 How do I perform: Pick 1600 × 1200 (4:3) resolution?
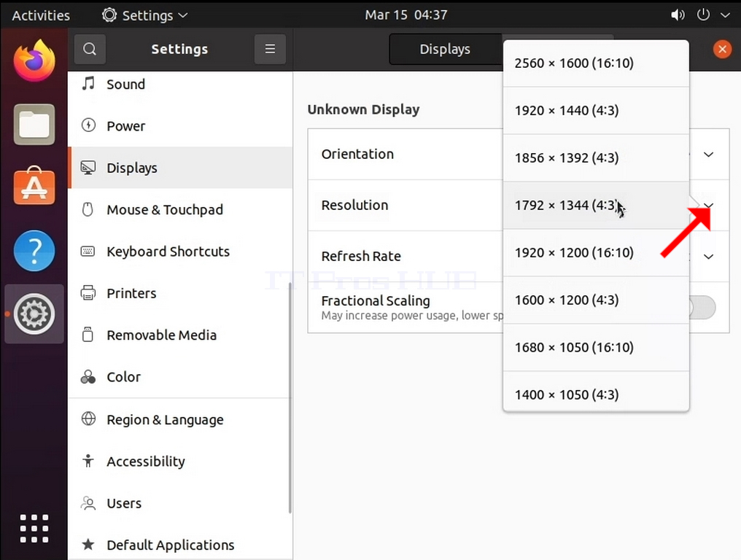point(596,300)
